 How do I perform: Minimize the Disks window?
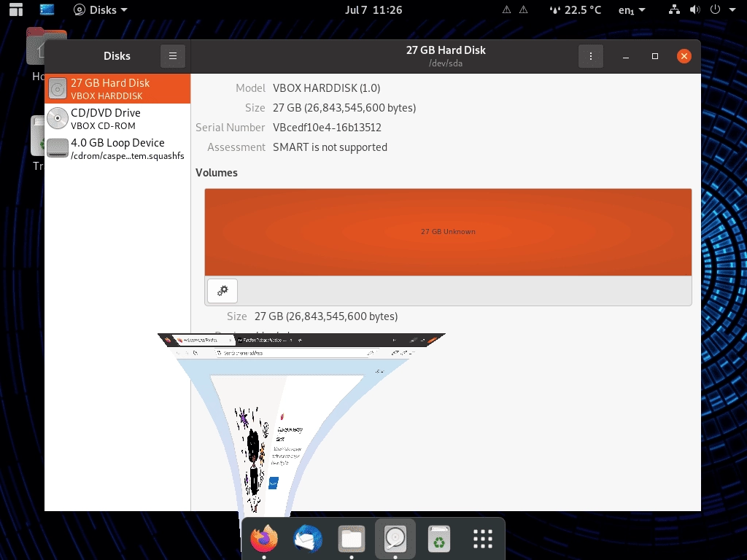[626, 56]
